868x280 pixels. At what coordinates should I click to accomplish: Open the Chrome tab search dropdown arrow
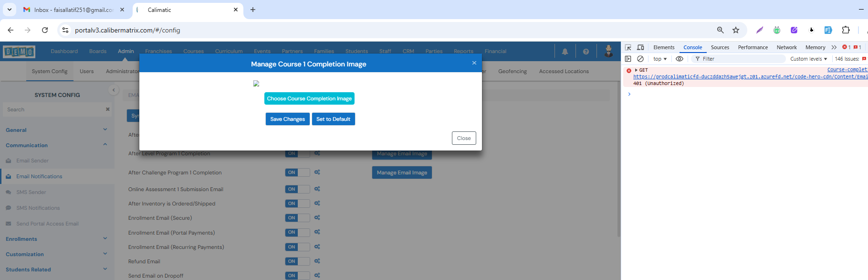point(10,10)
